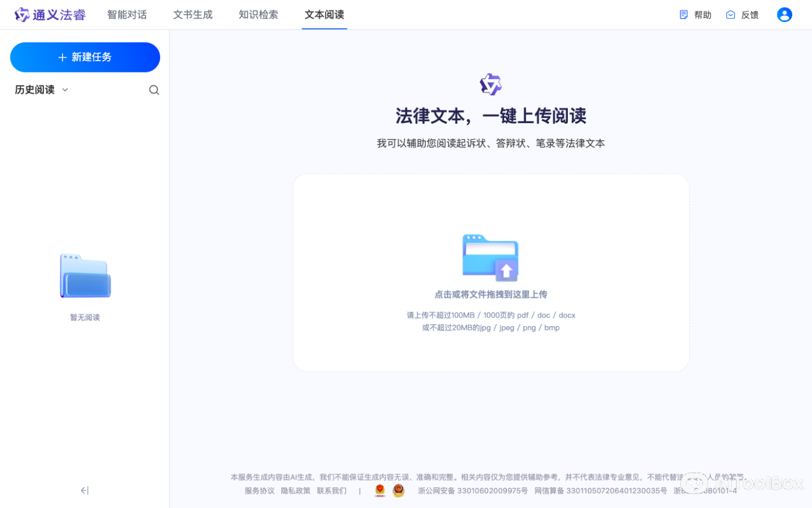This screenshot has height=508, width=812.
Task: Select the 知识检索 menu item
Action: 258,15
